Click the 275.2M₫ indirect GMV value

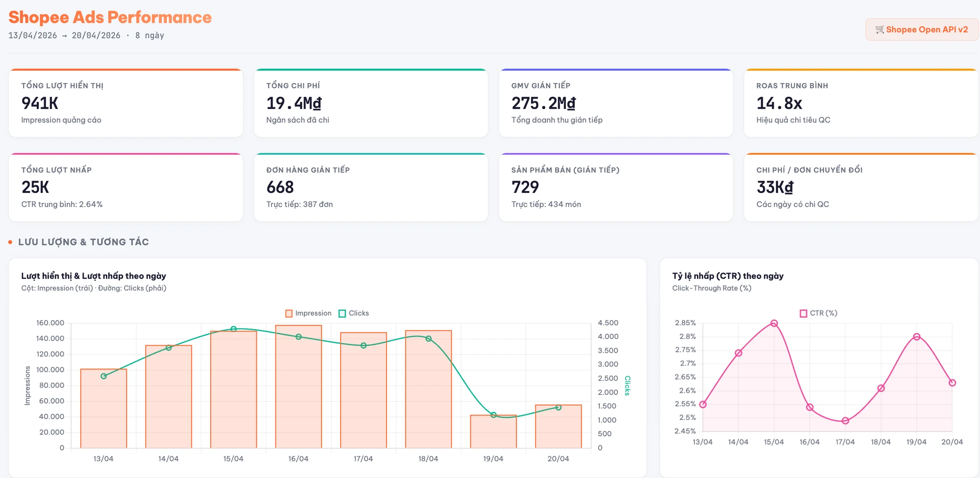544,103
